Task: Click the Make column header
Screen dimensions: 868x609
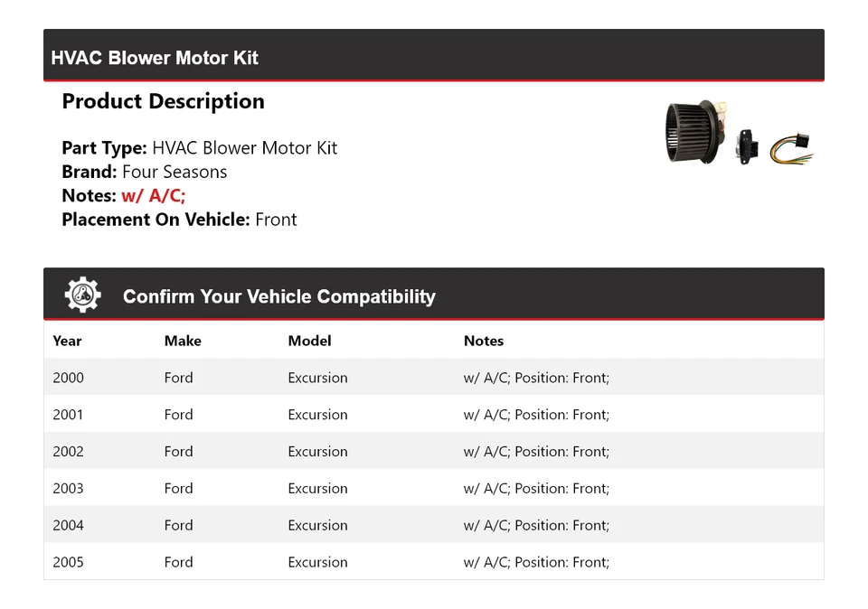Action: click(x=183, y=341)
